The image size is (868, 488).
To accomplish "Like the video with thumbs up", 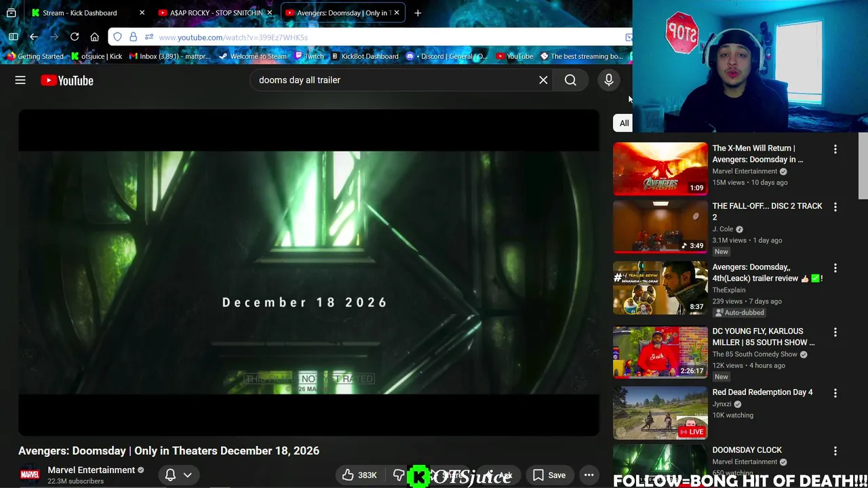I will pyautogui.click(x=359, y=475).
